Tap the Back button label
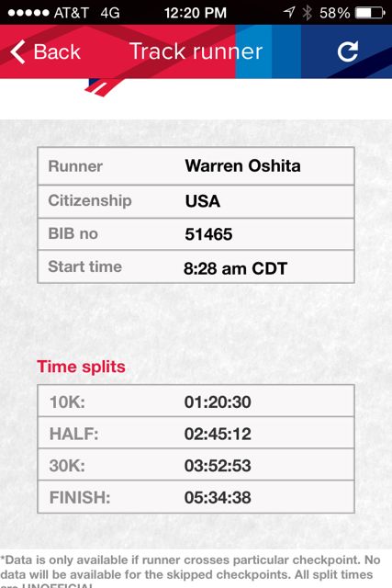392x588 pixels. (x=57, y=51)
